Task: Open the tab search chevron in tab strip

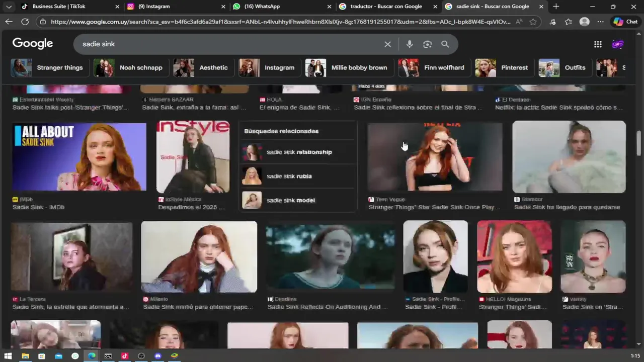Action: tap(9, 7)
